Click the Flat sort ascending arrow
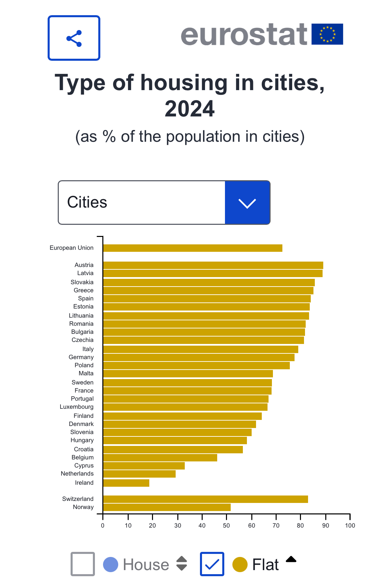This screenshot has height=588, width=380. tap(291, 559)
